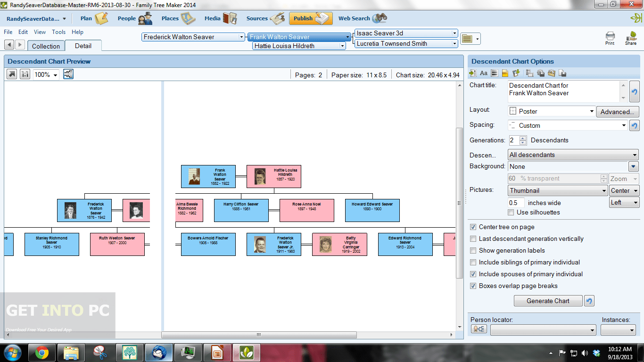Click the volume icon in system tray
Screen dimensions: 644x362
[x=585, y=353]
